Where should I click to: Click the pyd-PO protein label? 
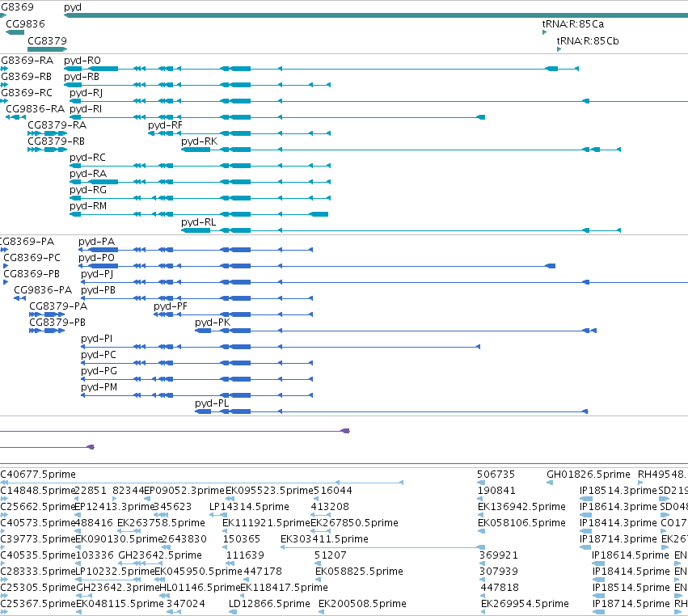96,258
